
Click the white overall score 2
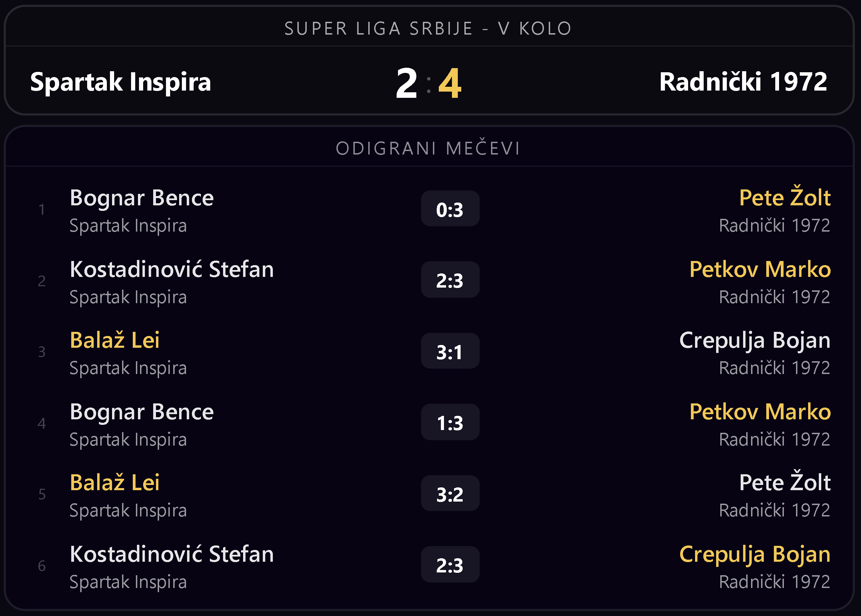tap(406, 83)
